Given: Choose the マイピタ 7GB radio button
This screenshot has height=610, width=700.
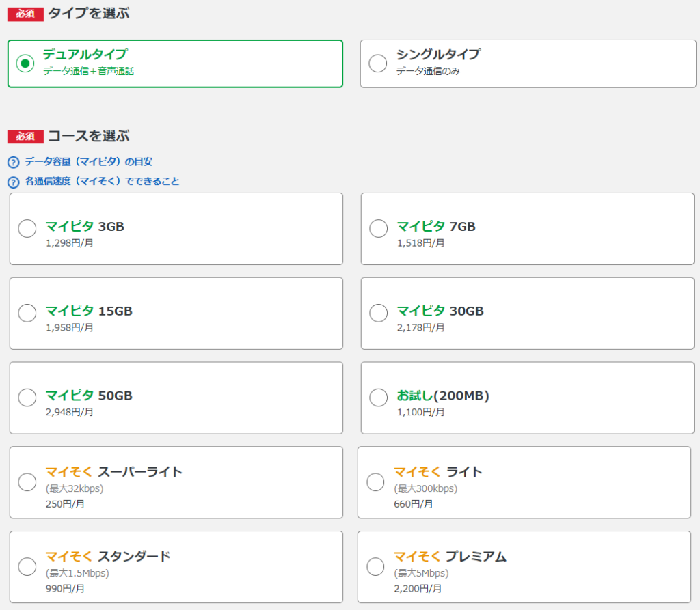Looking at the screenshot, I should pyautogui.click(x=379, y=228).
